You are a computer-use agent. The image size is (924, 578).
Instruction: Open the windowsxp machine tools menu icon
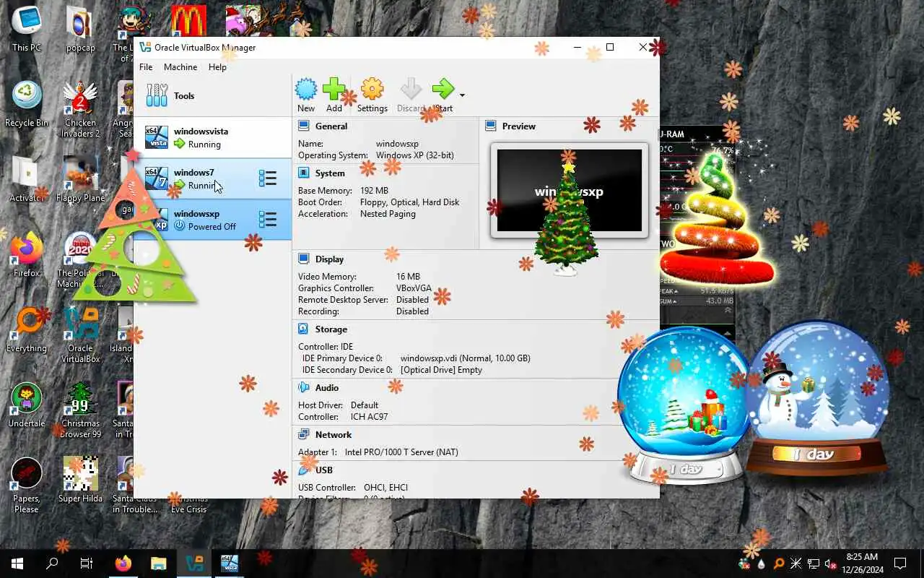pos(268,220)
